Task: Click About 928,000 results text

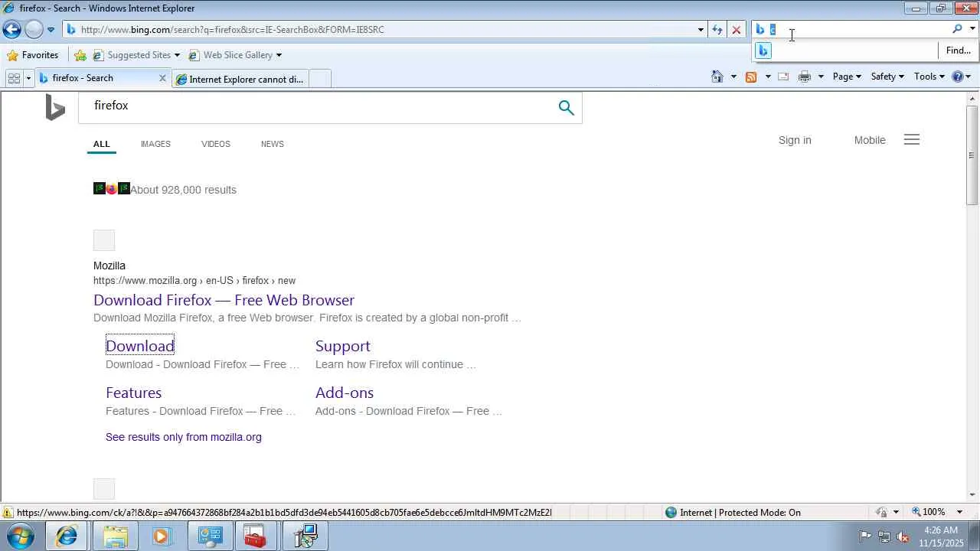Action: click(x=183, y=190)
